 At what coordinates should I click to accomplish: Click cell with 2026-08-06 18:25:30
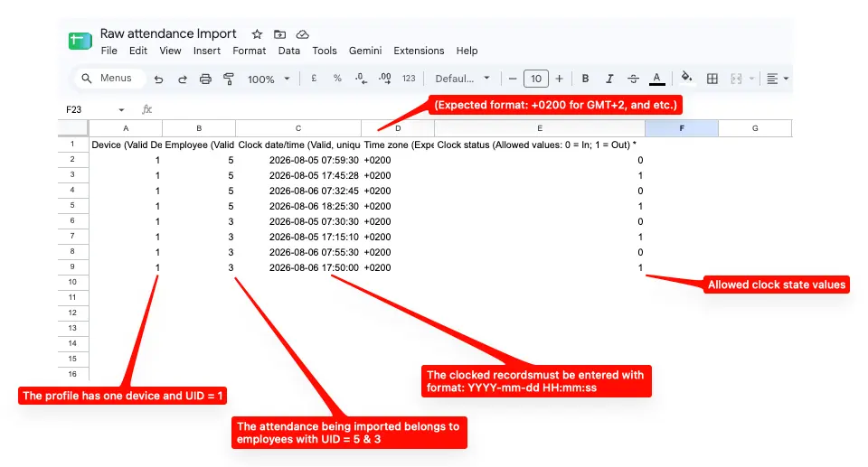click(x=298, y=206)
